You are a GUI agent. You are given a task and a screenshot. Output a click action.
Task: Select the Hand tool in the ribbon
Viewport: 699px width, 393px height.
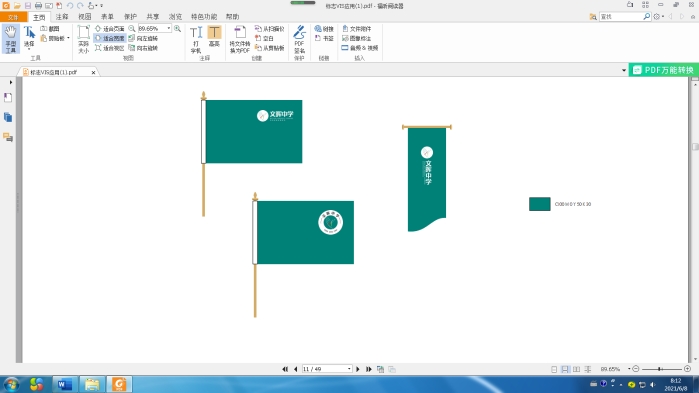(11, 39)
